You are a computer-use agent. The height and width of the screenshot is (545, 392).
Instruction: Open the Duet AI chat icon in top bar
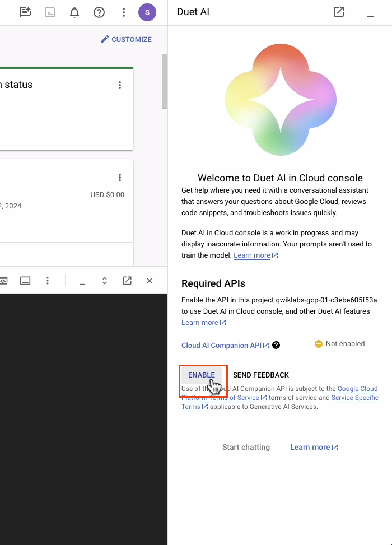(25, 12)
